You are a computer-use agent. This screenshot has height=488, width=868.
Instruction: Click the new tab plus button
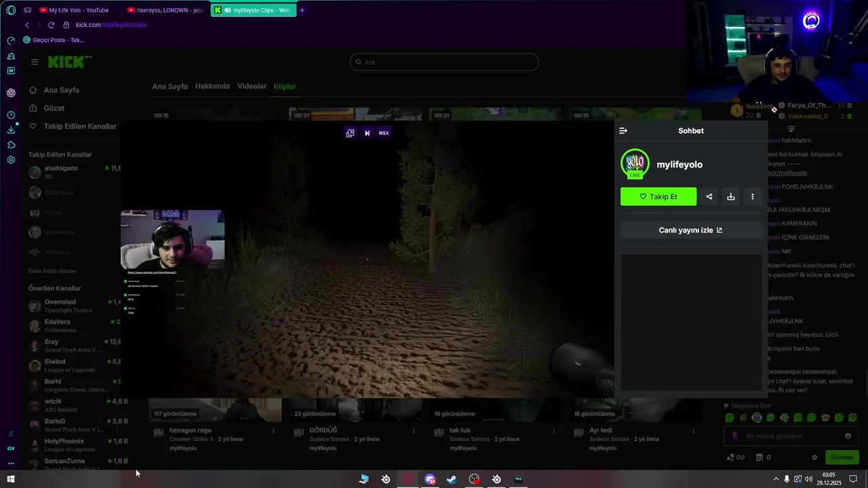point(302,10)
